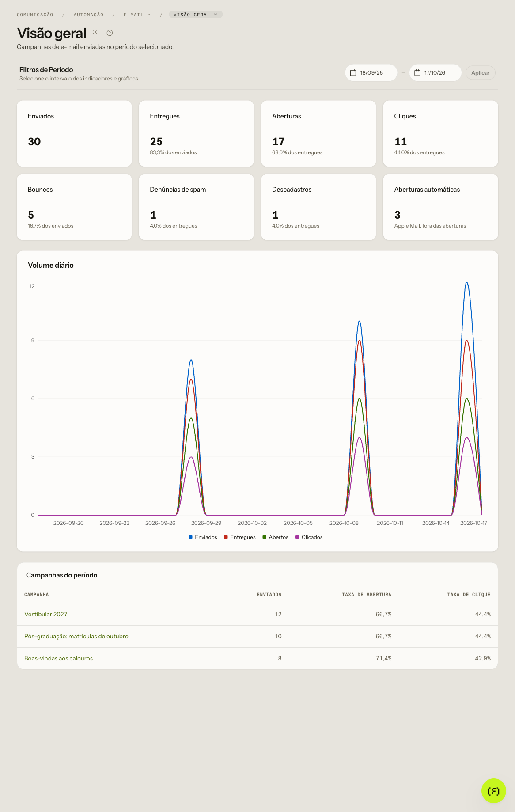
Task: Select the Denúncias de spam card
Action: [197, 207]
